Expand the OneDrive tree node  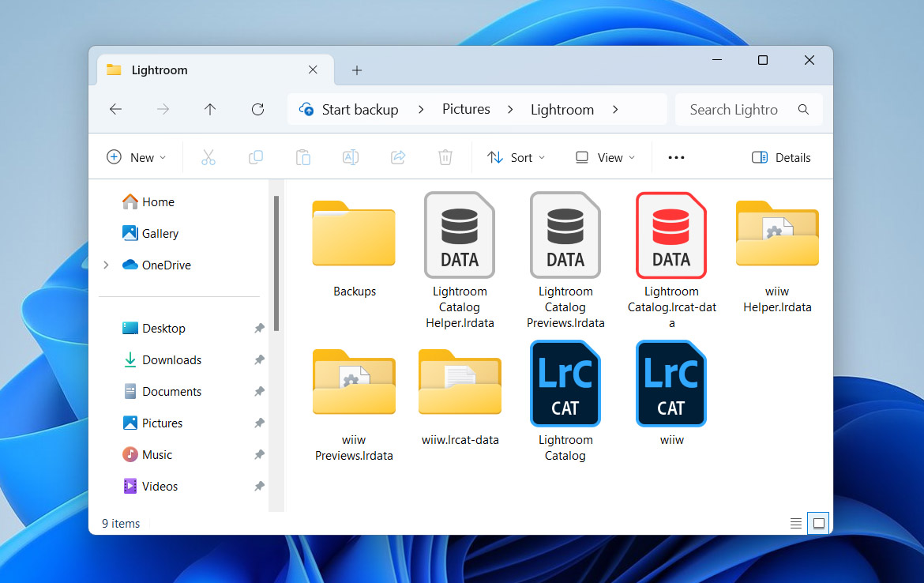(106, 265)
